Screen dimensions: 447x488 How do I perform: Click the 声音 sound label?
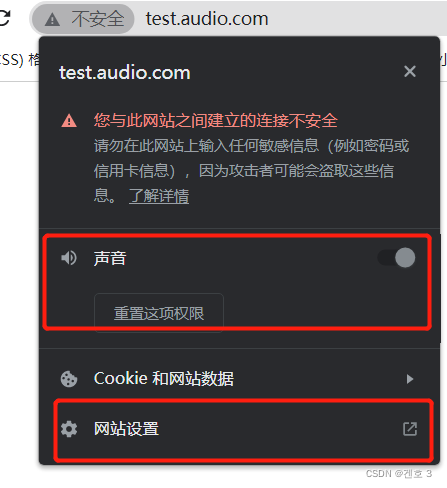tap(110, 258)
